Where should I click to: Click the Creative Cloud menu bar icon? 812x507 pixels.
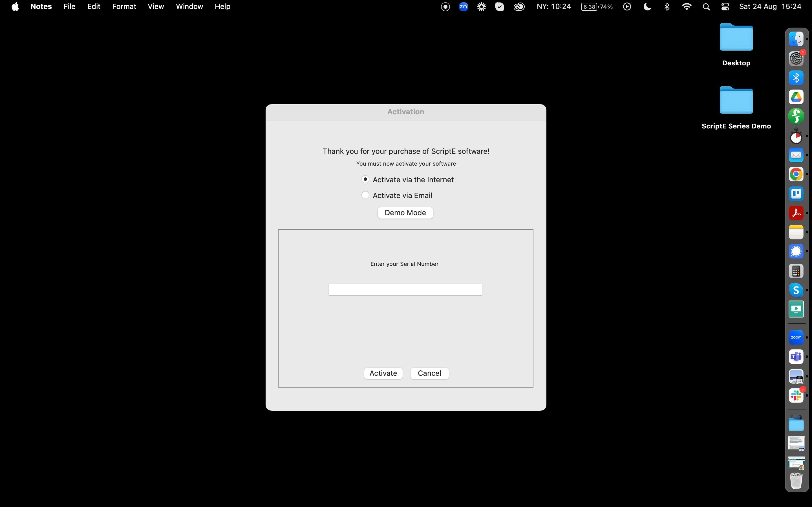pos(519,6)
